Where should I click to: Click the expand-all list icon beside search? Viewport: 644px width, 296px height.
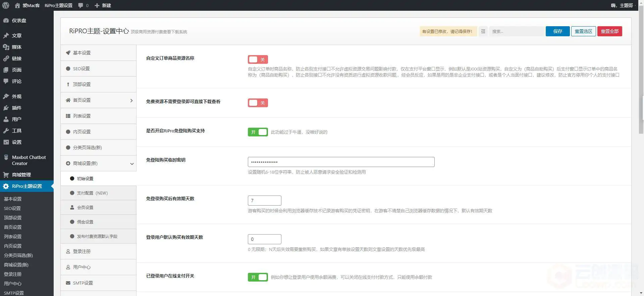click(x=483, y=31)
